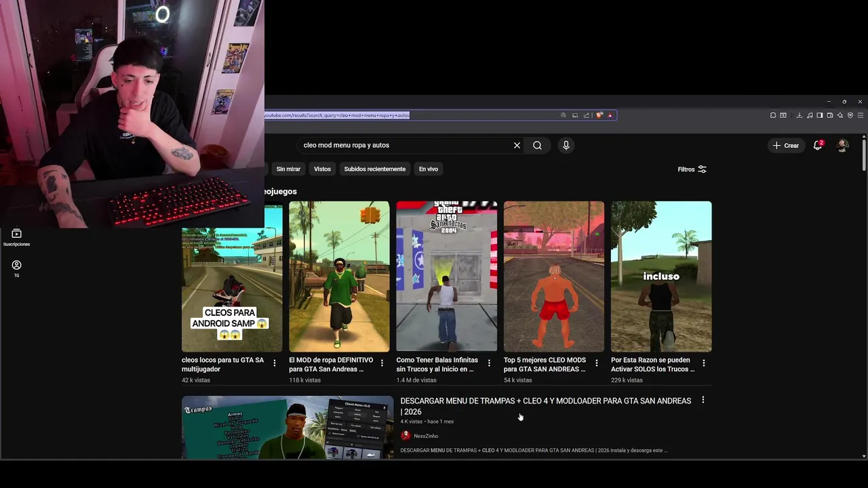The height and width of the screenshot is (488, 868).
Task: Clear the search query with the X icon
Action: (x=517, y=145)
